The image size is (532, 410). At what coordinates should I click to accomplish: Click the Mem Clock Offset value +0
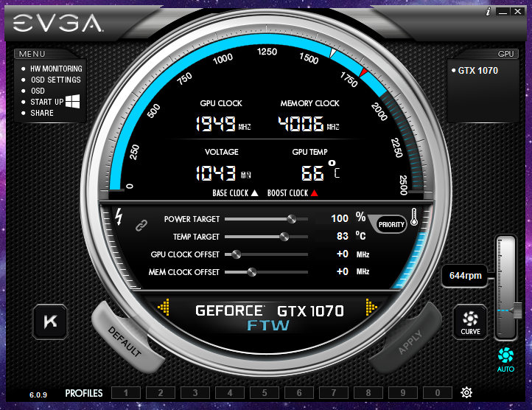343,271
